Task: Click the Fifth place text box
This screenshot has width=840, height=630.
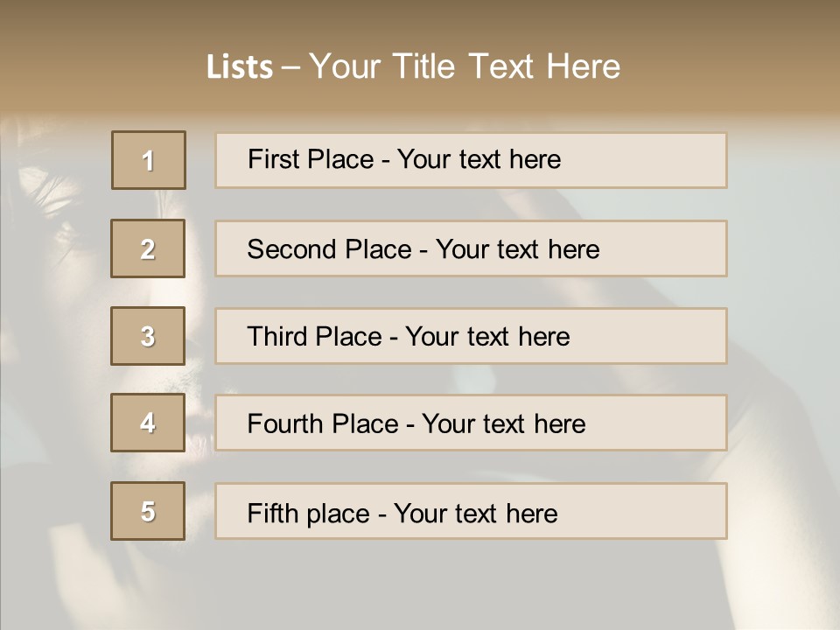Action: 471,511
